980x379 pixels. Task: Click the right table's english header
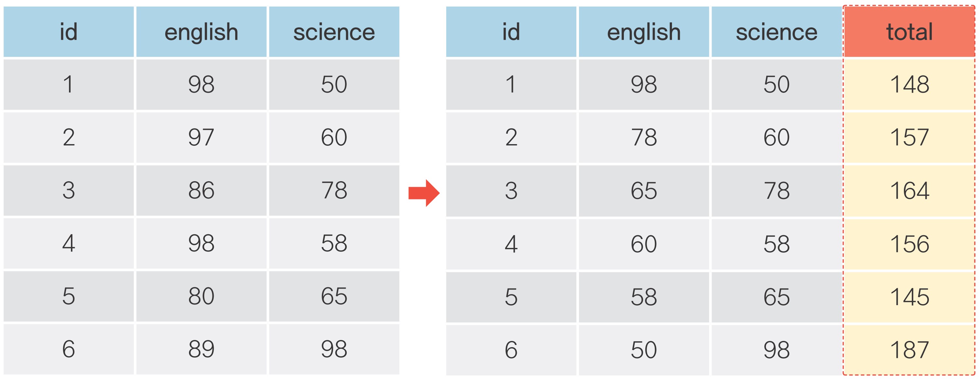click(644, 32)
